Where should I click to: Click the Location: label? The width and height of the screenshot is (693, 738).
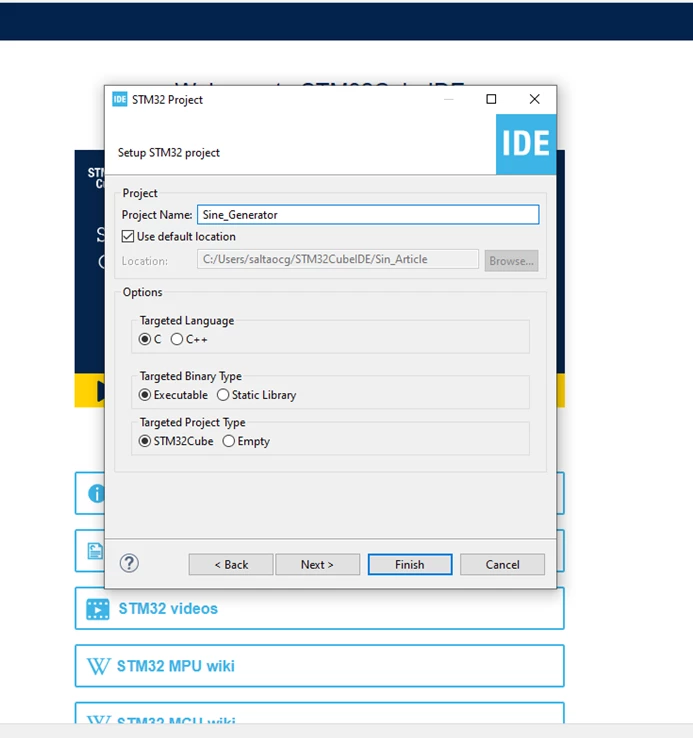tap(145, 261)
